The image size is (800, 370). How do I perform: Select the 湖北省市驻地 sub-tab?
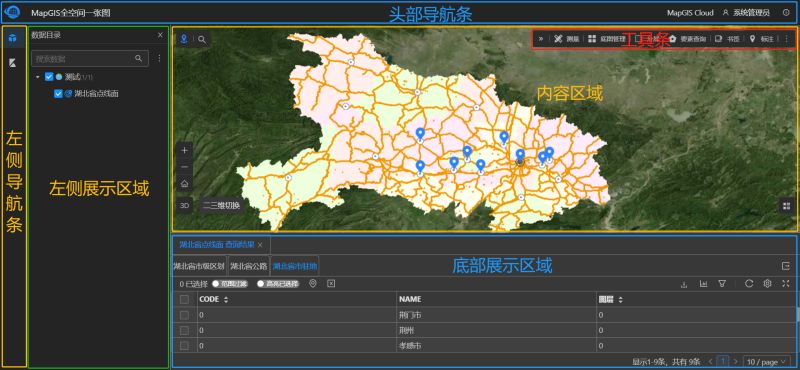point(294,266)
